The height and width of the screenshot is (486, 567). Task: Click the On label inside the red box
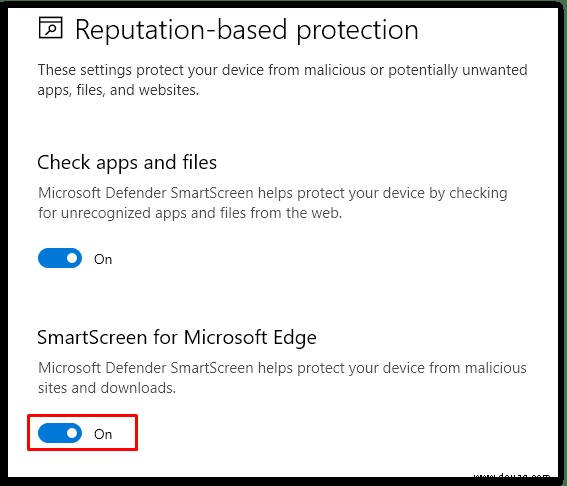tap(103, 434)
